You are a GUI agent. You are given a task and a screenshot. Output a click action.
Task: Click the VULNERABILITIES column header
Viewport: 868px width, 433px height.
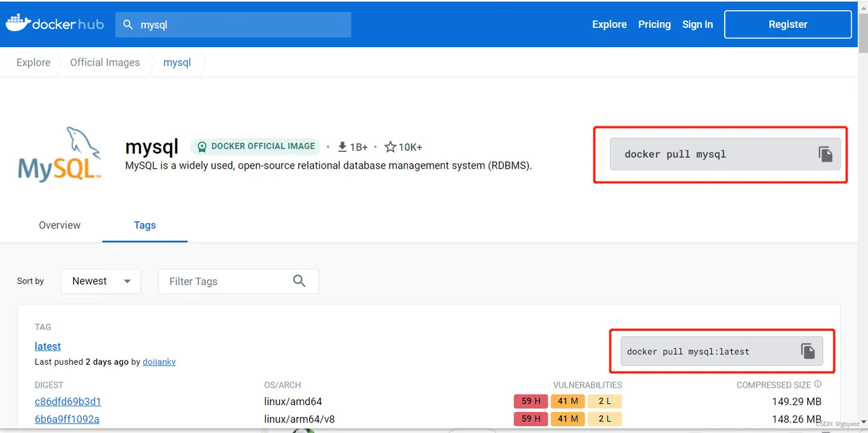(x=588, y=385)
